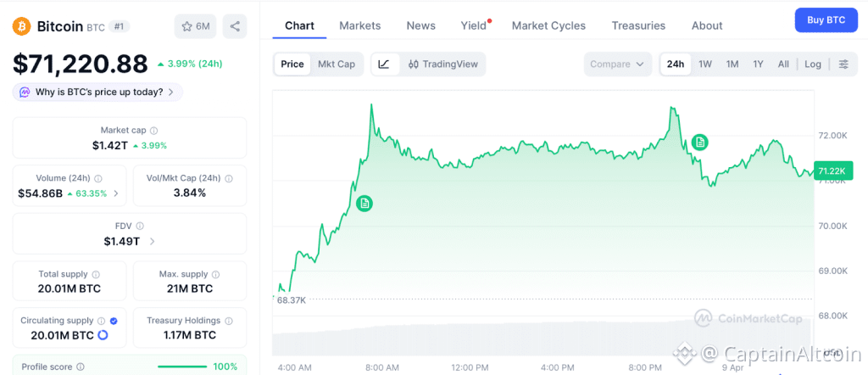Click the star watchlist 6M button

pyautogui.click(x=195, y=26)
